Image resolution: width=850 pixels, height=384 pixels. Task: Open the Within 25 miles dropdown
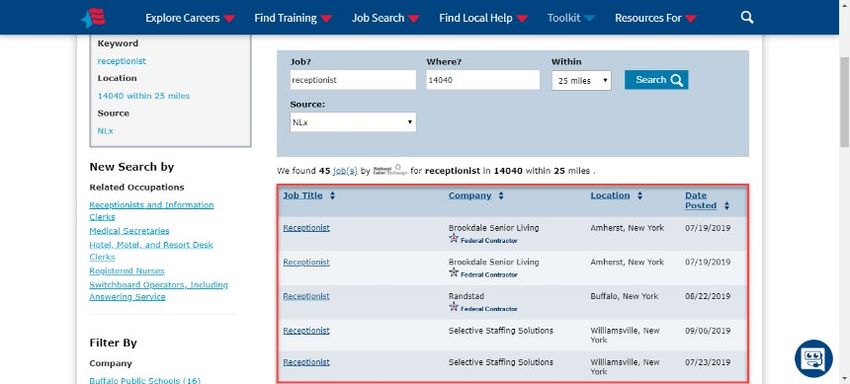point(581,81)
